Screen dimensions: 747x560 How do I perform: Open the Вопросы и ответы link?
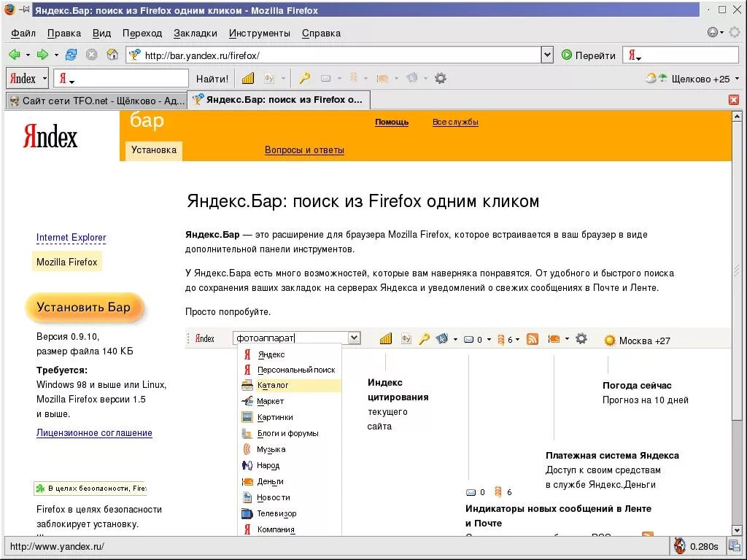[304, 150]
